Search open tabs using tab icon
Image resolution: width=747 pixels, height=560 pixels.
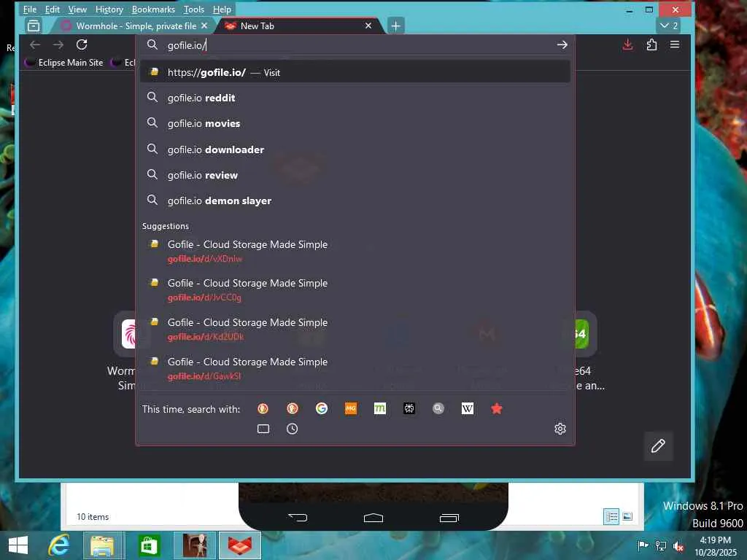263,429
